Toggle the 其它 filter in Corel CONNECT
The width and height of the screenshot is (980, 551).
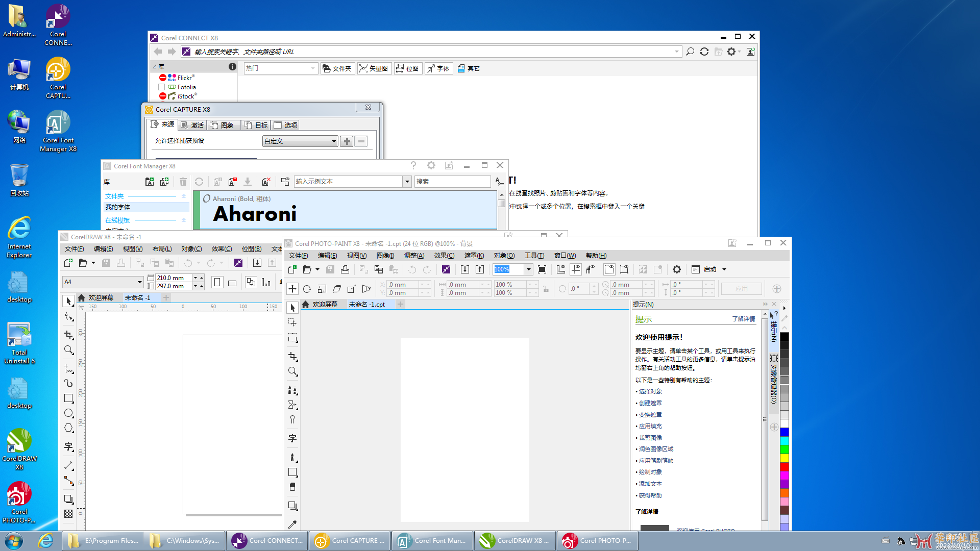[469, 68]
